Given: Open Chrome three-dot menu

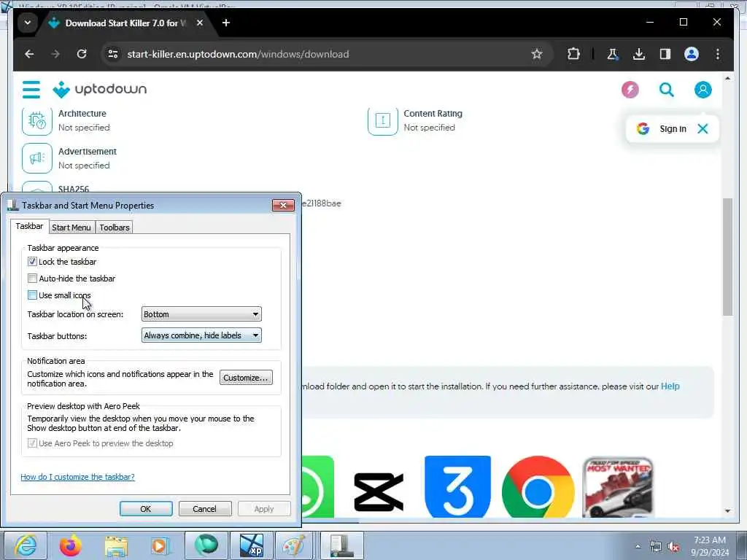Looking at the screenshot, I should (x=718, y=54).
